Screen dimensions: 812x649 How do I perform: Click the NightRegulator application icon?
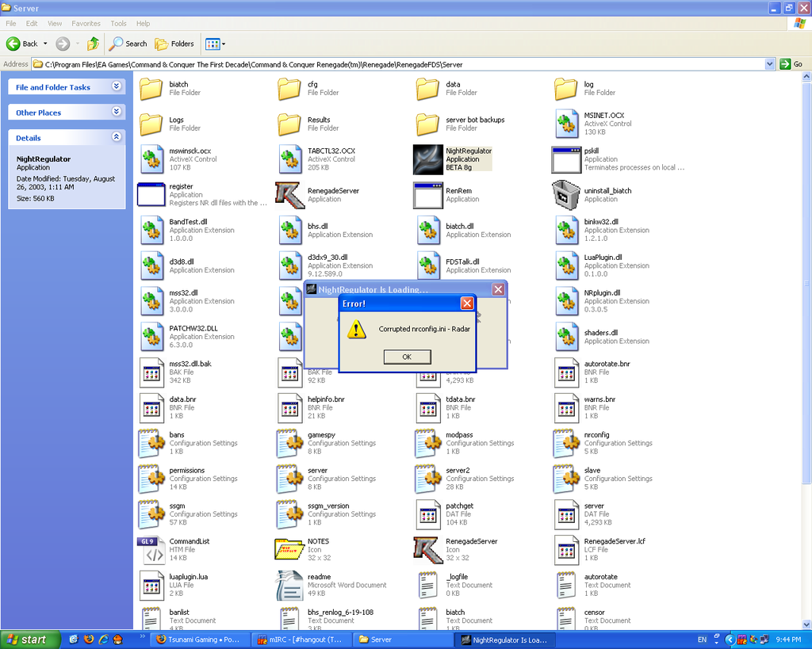tap(427, 159)
